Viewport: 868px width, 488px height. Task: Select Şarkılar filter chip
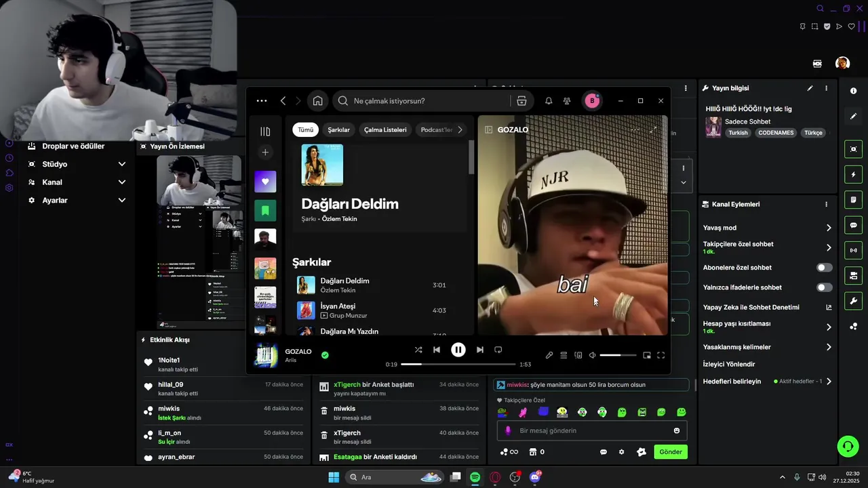click(x=339, y=129)
